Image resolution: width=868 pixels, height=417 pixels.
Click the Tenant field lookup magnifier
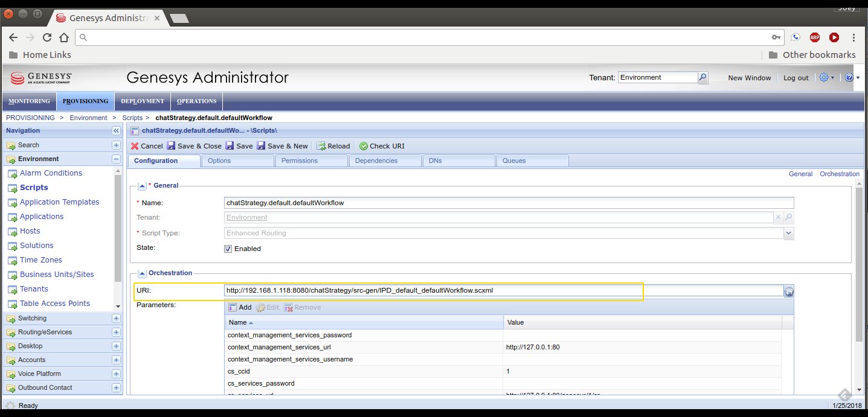788,217
